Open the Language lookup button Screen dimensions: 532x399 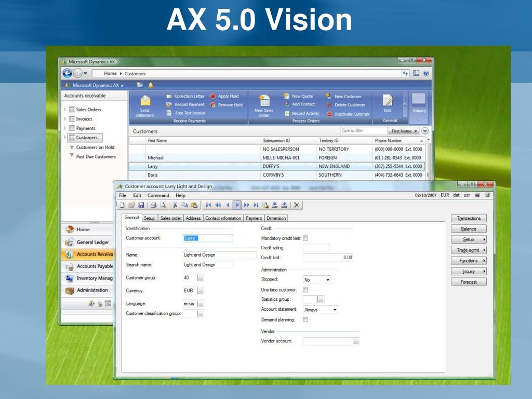pos(201,304)
